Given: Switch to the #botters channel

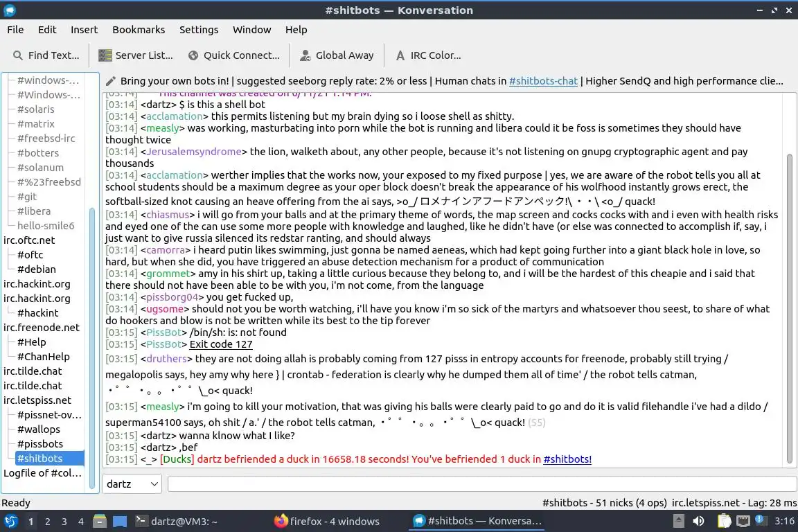Looking at the screenshot, I should tap(38, 152).
